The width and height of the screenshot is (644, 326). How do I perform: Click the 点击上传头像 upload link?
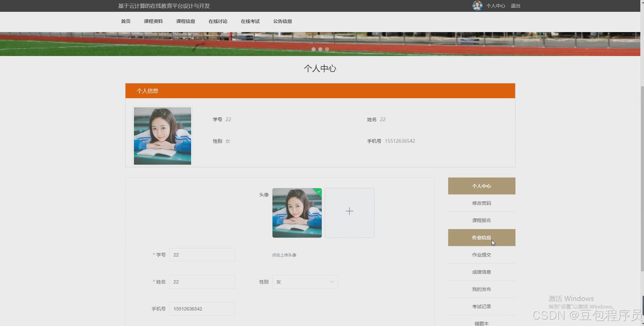pos(284,255)
